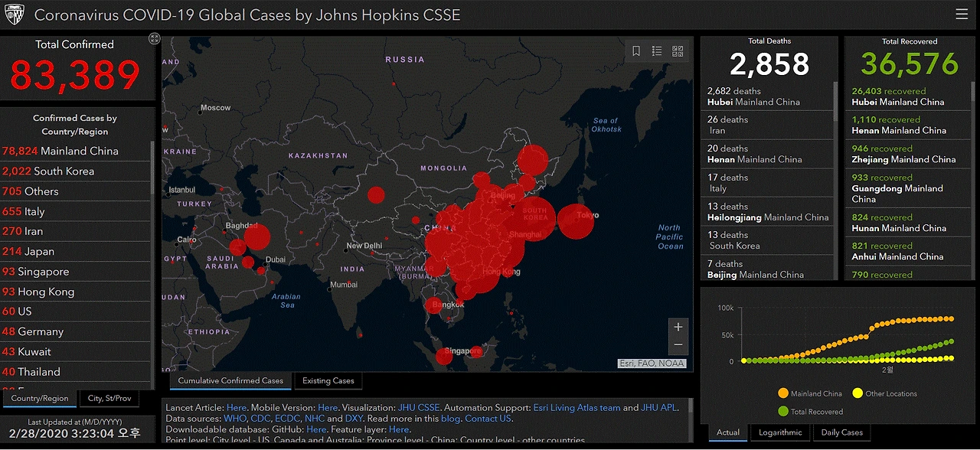Zoom in on the map
The image size is (980, 450).
(678, 327)
